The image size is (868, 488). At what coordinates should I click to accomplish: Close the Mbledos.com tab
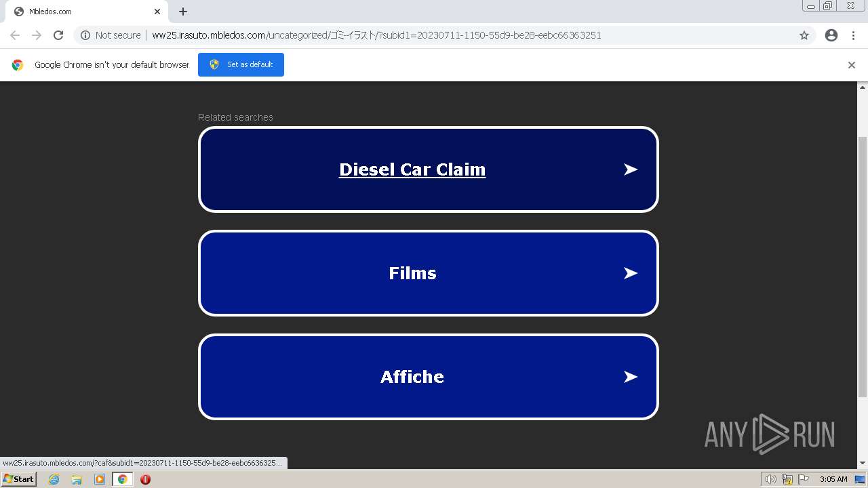pyautogui.click(x=157, y=12)
